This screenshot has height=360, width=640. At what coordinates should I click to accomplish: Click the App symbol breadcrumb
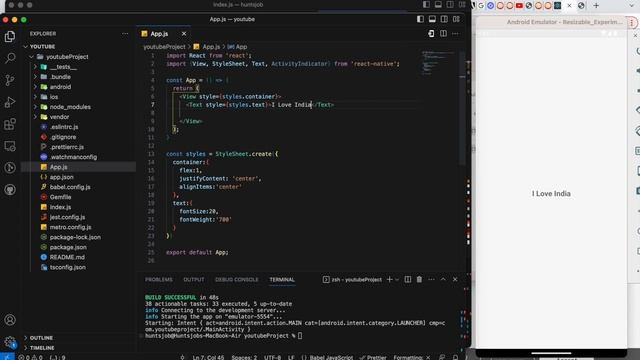point(238,47)
